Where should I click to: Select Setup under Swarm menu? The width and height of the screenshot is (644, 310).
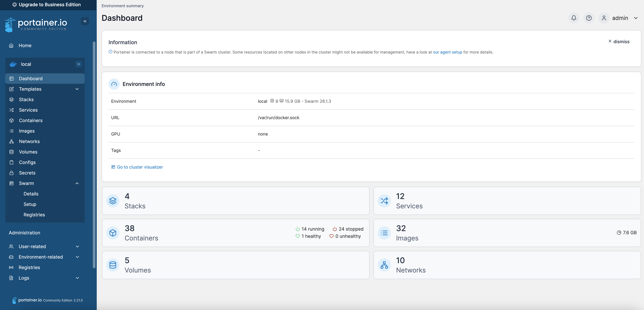(30, 204)
